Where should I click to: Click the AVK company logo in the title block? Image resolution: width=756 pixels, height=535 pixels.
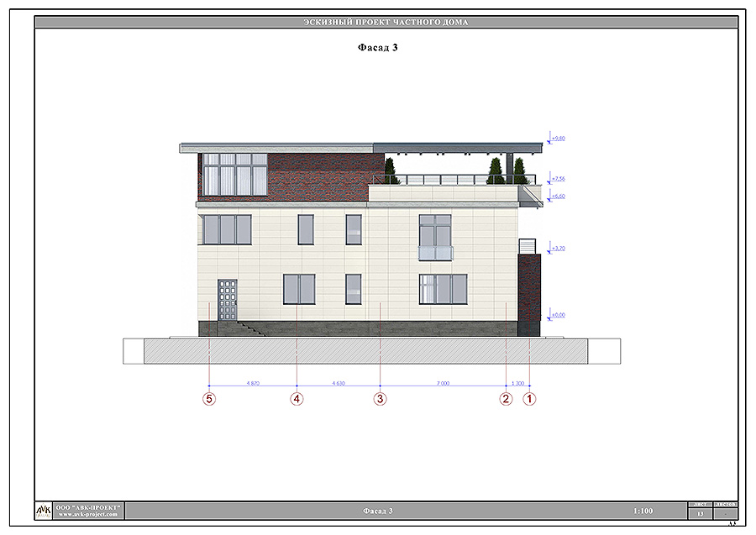[44, 511]
